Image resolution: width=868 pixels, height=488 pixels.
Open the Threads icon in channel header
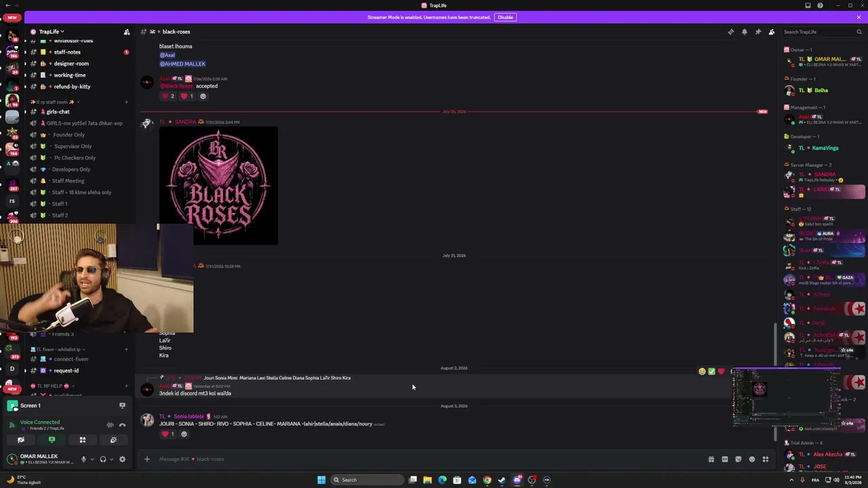pyautogui.click(x=730, y=32)
